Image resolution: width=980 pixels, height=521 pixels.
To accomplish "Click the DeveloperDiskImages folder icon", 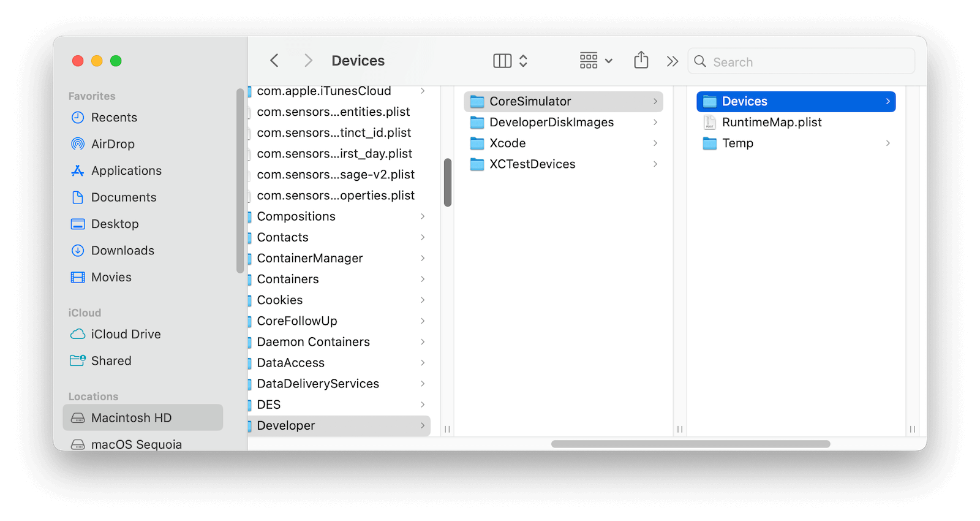I will (x=477, y=123).
